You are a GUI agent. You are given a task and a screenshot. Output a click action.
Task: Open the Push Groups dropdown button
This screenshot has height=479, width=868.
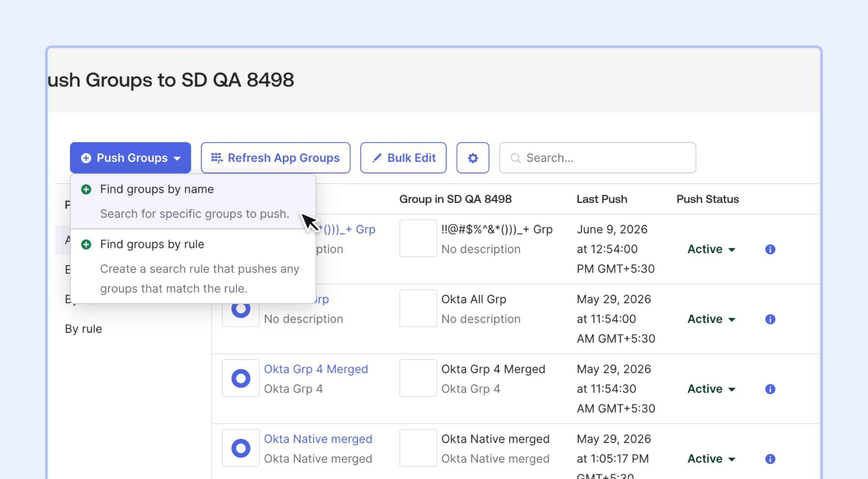click(x=131, y=158)
